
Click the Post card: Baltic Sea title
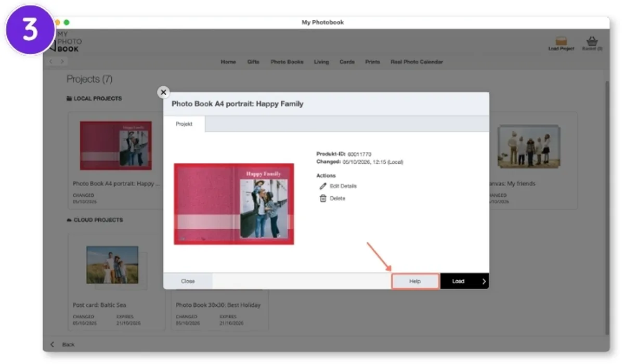point(99,305)
